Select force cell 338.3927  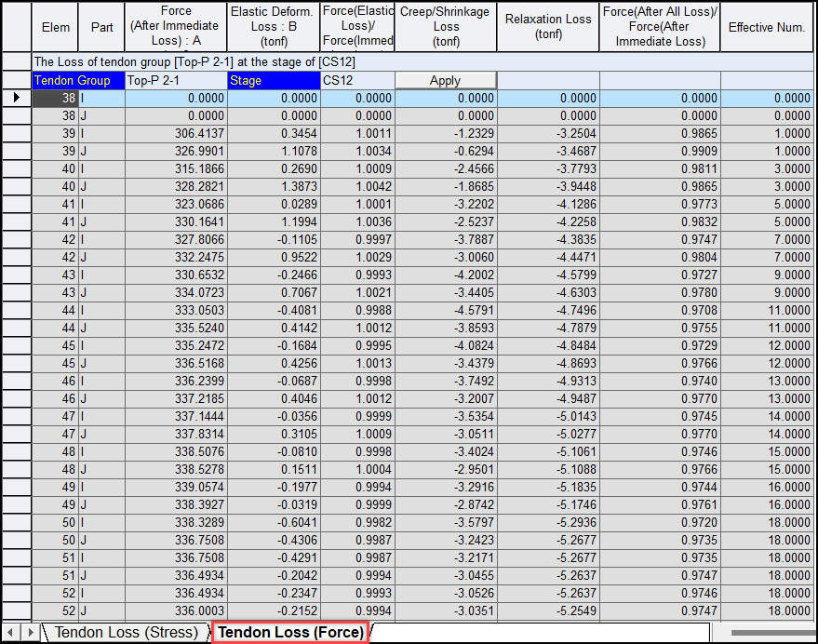(x=176, y=505)
